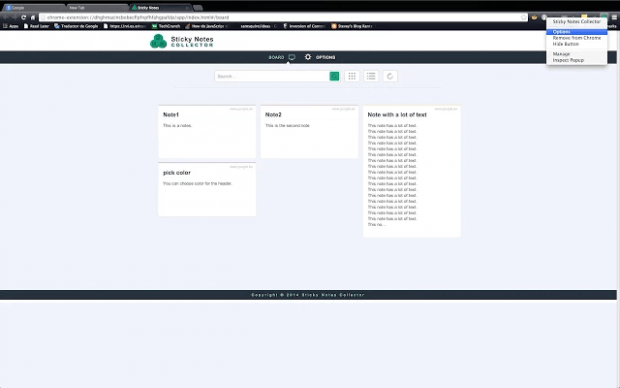Click source link on the long-text note

(446, 109)
